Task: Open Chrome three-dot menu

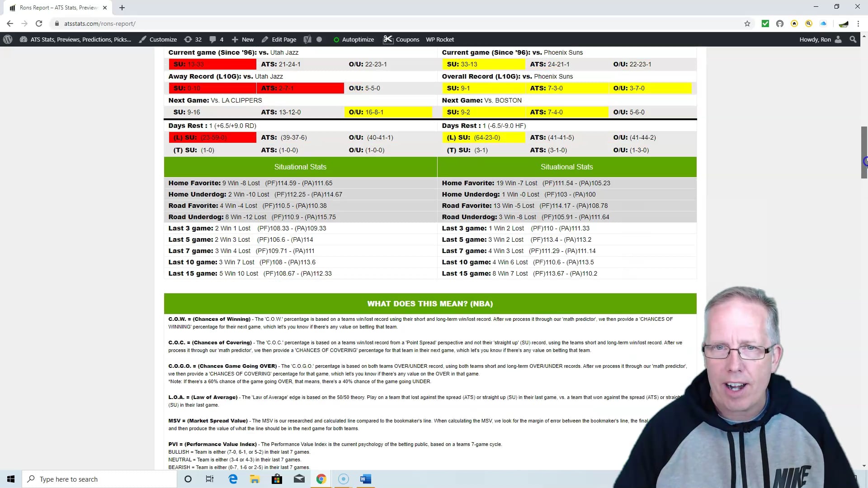Action: click(x=858, y=23)
